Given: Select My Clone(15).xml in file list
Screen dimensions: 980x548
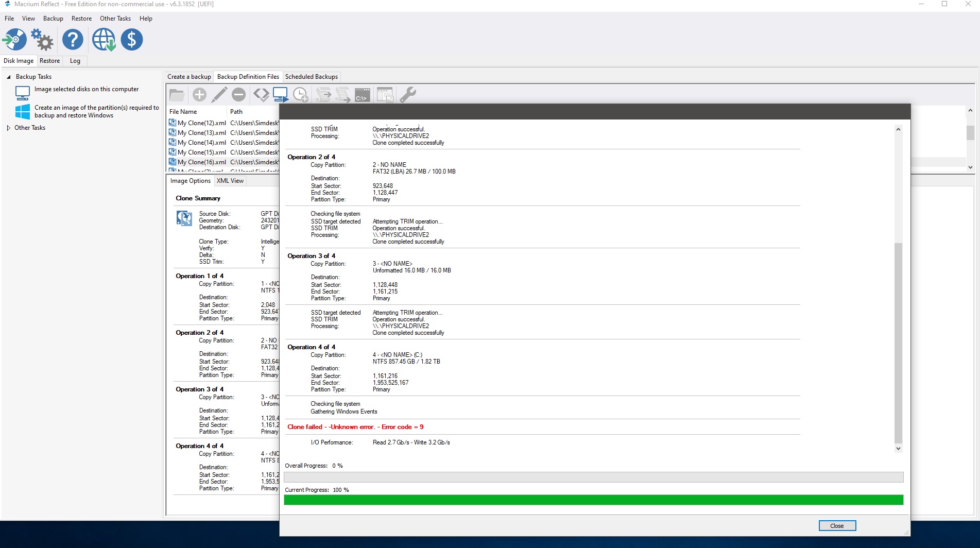Looking at the screenshot, I should [202, 152].
